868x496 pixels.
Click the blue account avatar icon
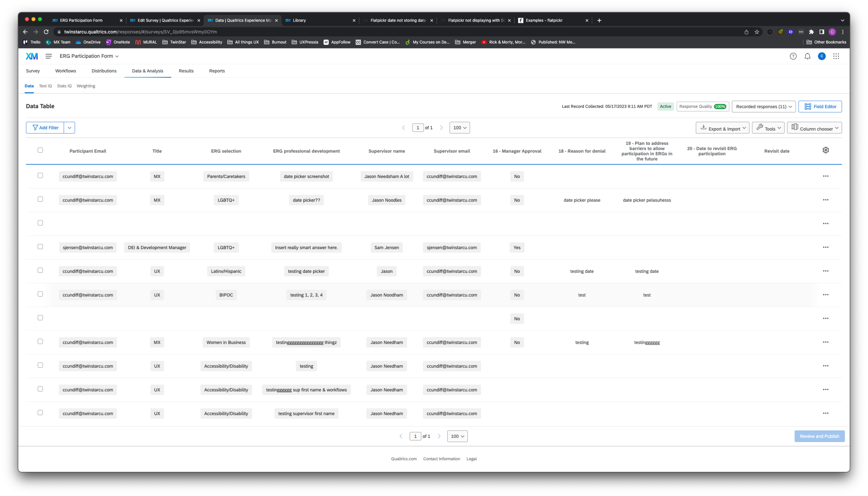pyautogui.click(x=822, y=56)
